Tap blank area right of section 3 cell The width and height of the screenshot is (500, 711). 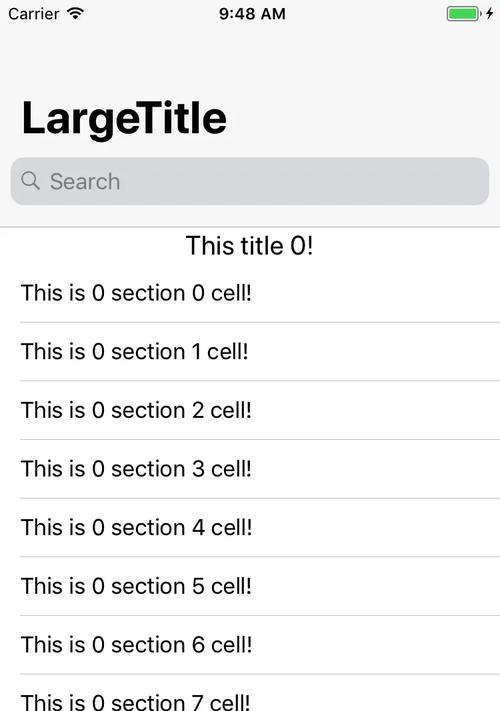[x=376, y=469]
